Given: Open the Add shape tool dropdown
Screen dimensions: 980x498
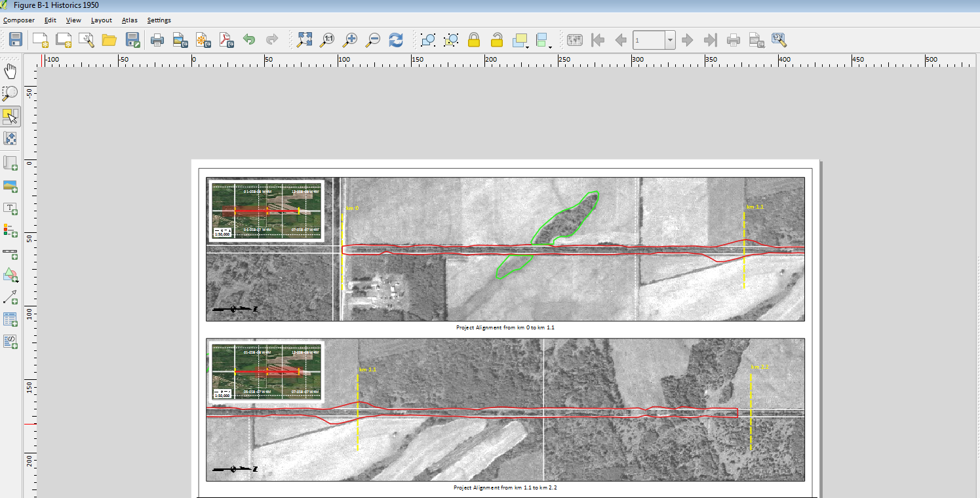Looking at the screenshot, I should [10, 276].
